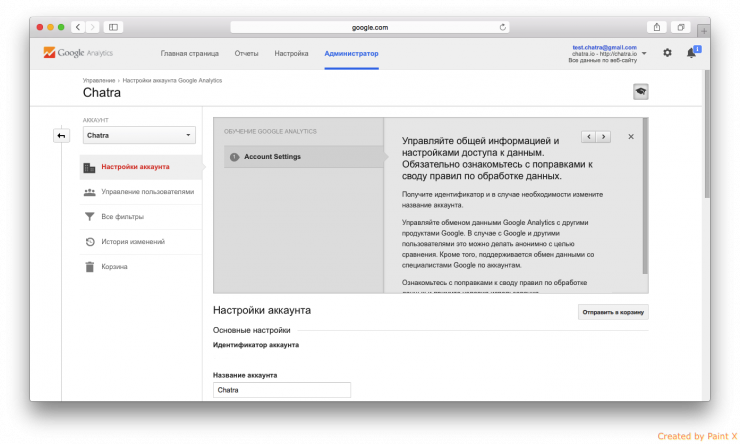
Task: Click the funnel icon for Все фильтры
Action: [x=89, y=217]
